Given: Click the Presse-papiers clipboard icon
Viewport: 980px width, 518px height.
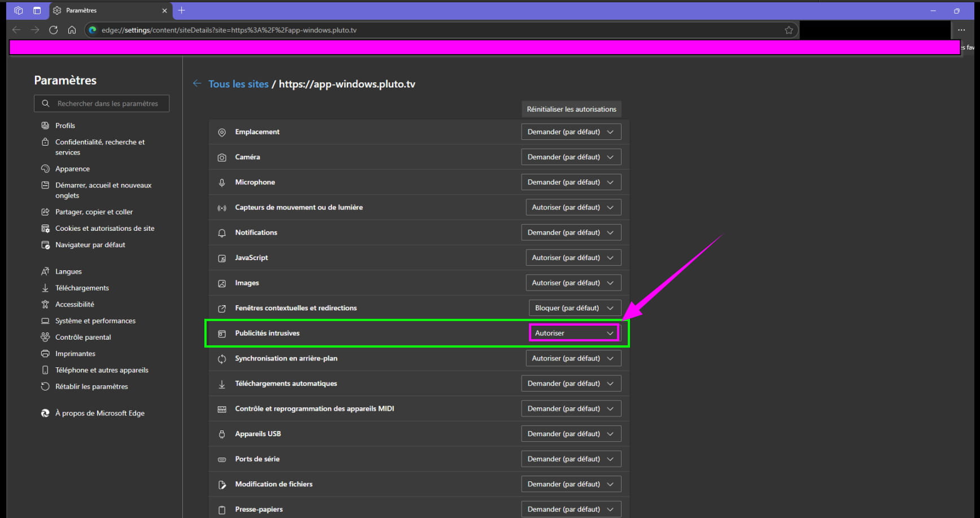Looking at the screenshot, I should pyautogui.click(x=222, y=510).
